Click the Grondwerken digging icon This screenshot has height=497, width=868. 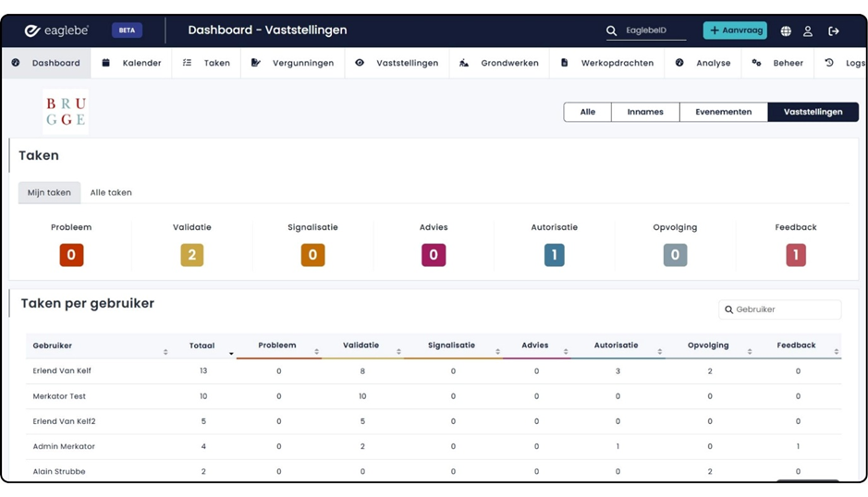point(464,63)
